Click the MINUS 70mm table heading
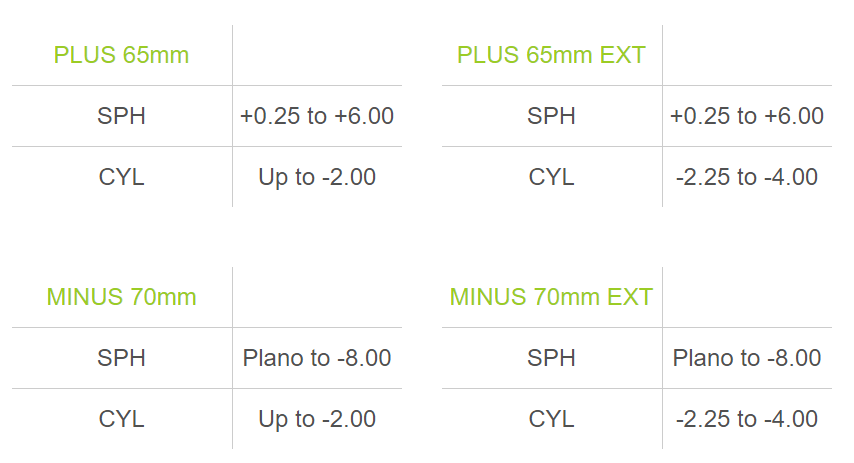This screenshot has width=854, height=463. (x=121, y=297)
